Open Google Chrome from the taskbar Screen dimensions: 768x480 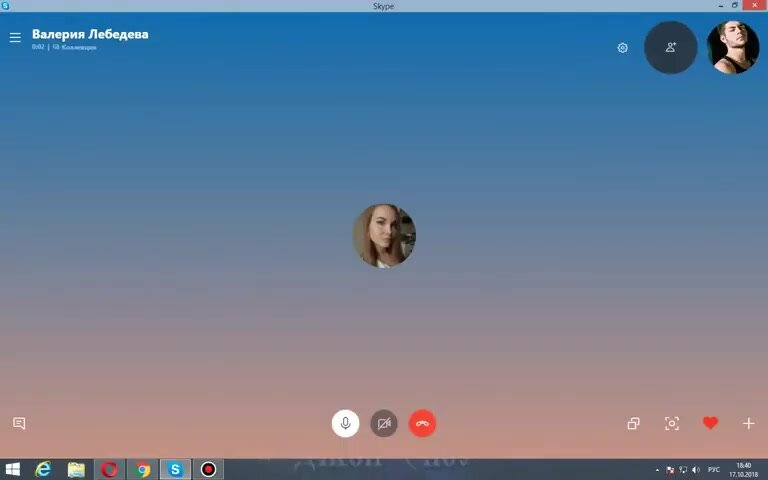pos(143,469)
